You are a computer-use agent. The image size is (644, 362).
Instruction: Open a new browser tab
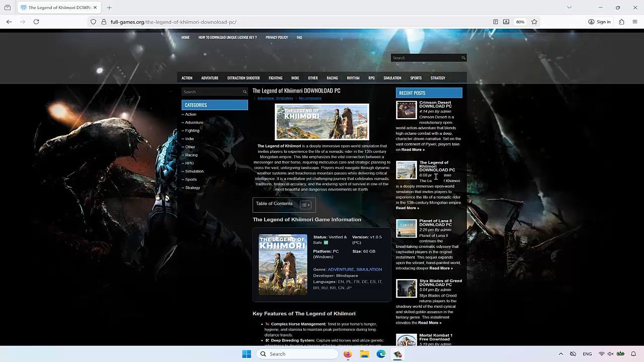click(109, 8)
